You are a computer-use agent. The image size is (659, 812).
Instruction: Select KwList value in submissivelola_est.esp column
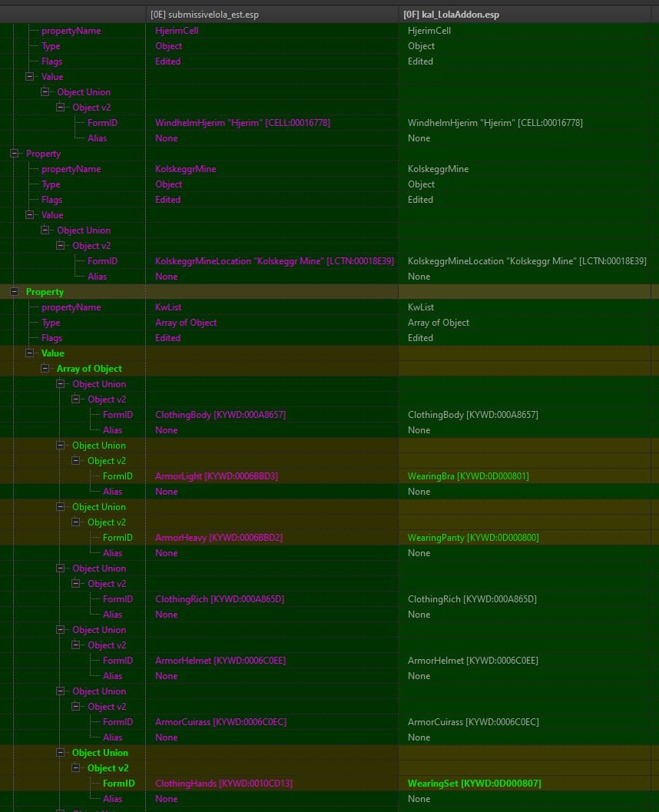point(168,307)
